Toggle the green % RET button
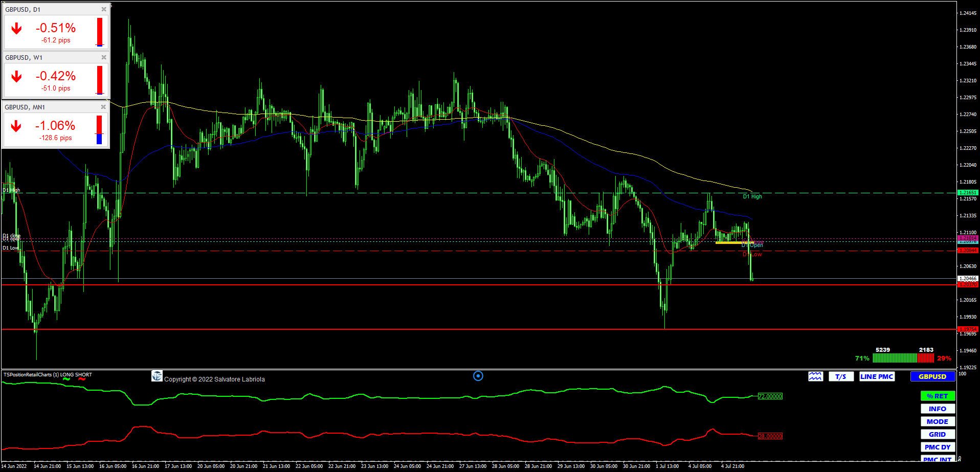 tap(938, 396)
